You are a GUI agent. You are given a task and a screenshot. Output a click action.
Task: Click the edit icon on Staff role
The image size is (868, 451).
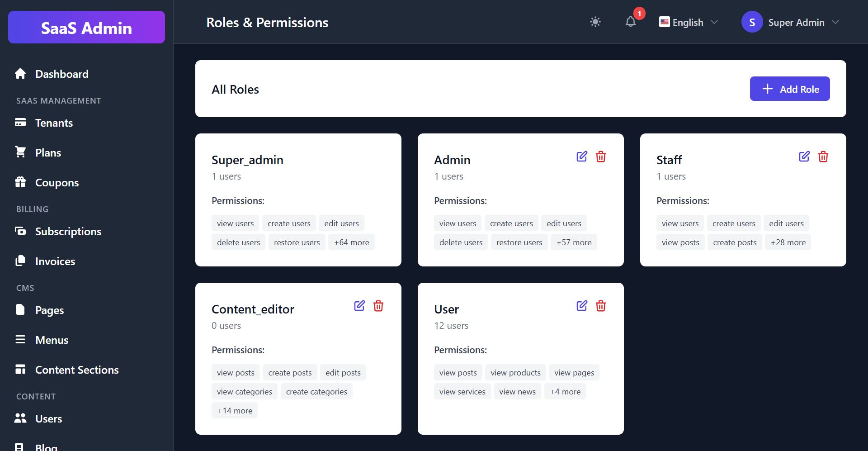coord(804,157)
